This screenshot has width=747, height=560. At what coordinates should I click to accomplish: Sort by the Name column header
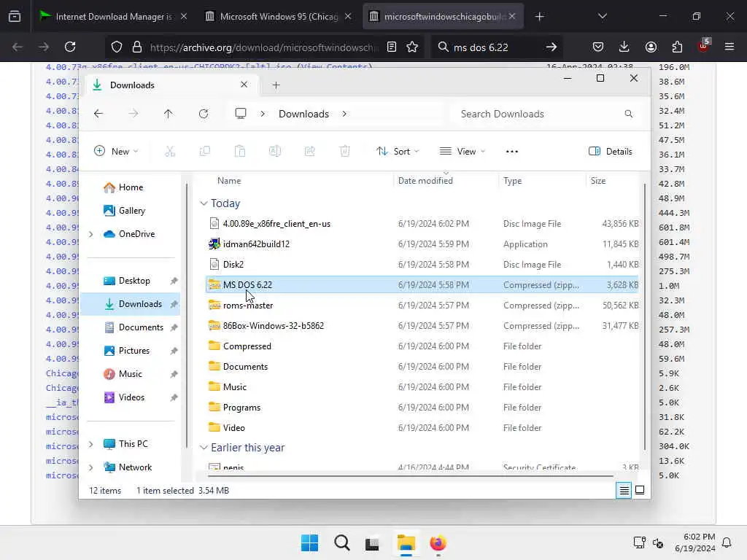pos(229,181)
